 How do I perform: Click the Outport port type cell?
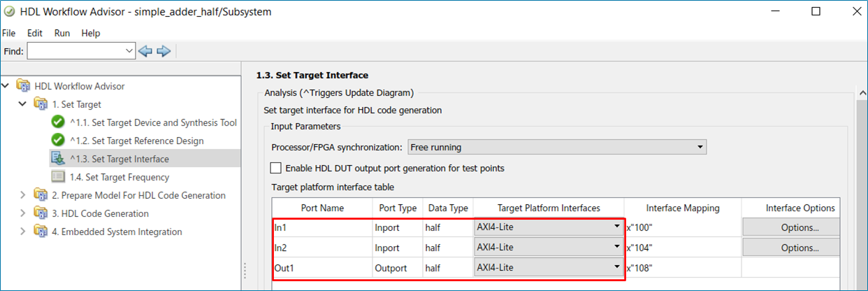tap(397, 268)
